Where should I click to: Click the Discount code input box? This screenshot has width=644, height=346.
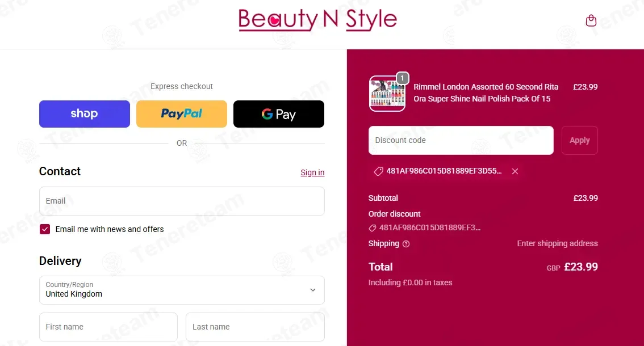(461, 140)
